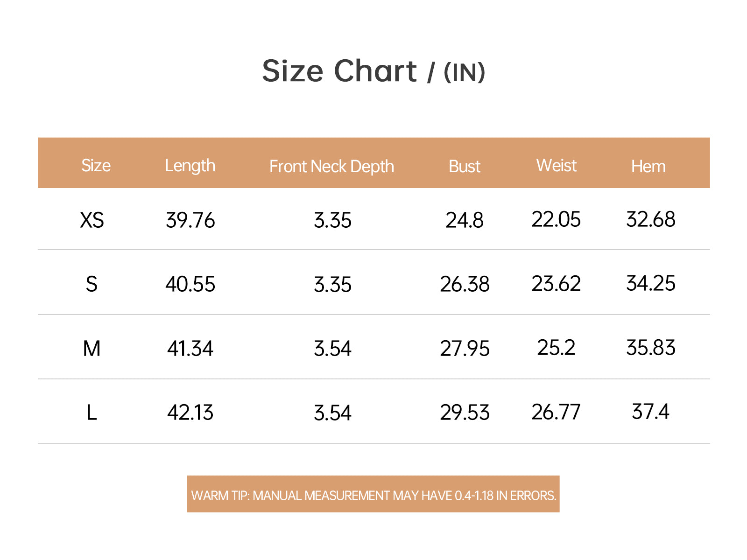The width and height of the screenshot is (747, 560).
Task: Click the S waist value 23.62
Action: coord(556,283)
